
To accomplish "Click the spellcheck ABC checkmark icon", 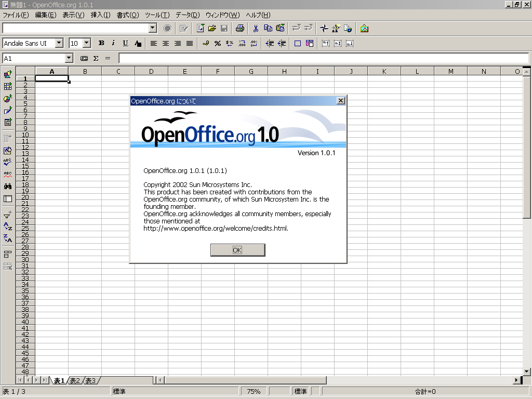I will click(x=8, y=162).
